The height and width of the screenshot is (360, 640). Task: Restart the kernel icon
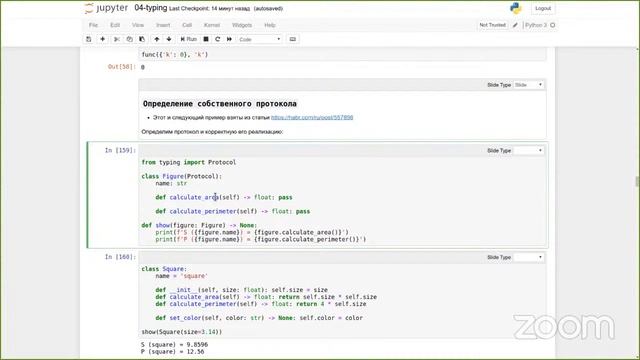click(x=218, y=39)
